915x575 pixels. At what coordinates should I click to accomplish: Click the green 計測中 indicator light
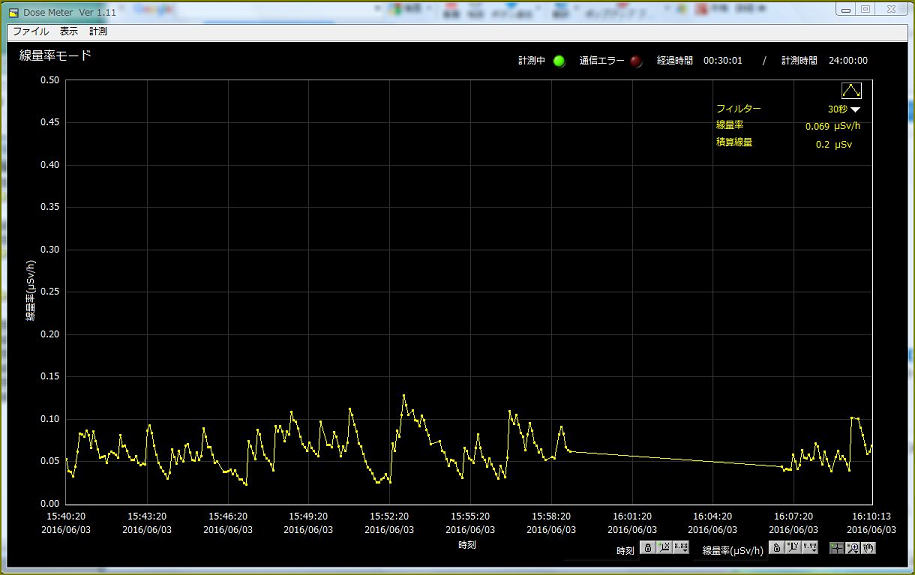tap(559, 61)
